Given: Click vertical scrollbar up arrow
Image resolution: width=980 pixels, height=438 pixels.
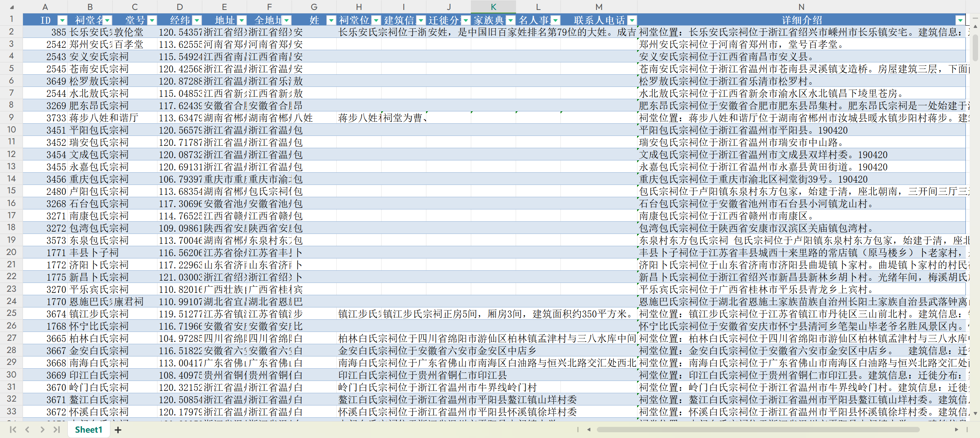Looking at the screenshot, I should tap(975, 26).
